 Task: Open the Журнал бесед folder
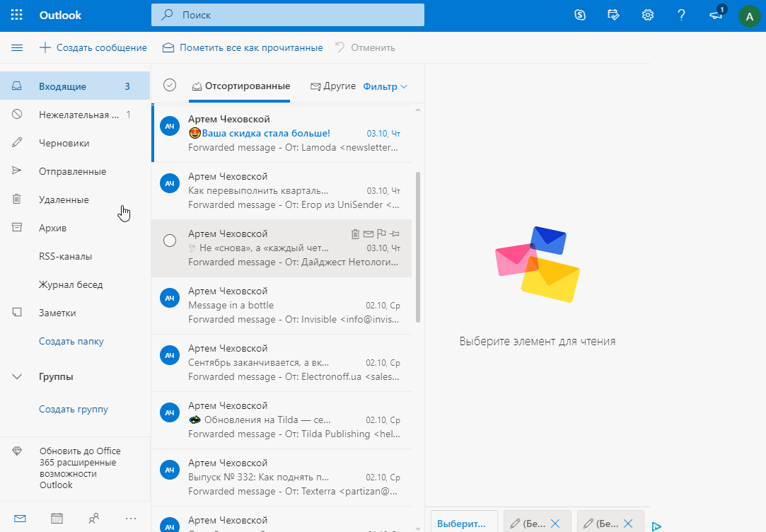75,285
